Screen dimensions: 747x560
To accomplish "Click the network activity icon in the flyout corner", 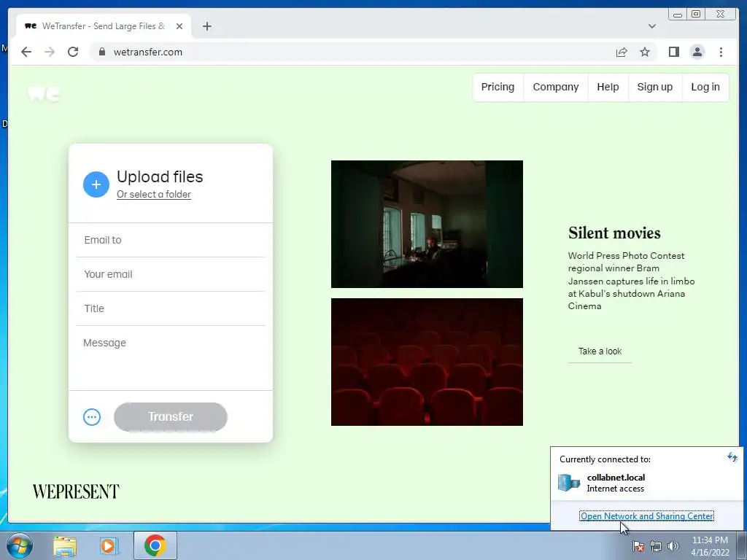I will click(x=732, y=458).
